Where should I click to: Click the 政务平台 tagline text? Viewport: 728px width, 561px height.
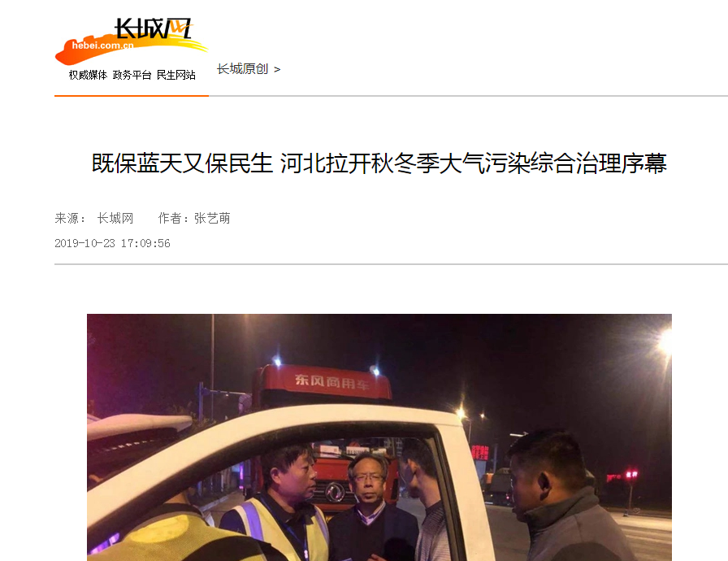132,75
